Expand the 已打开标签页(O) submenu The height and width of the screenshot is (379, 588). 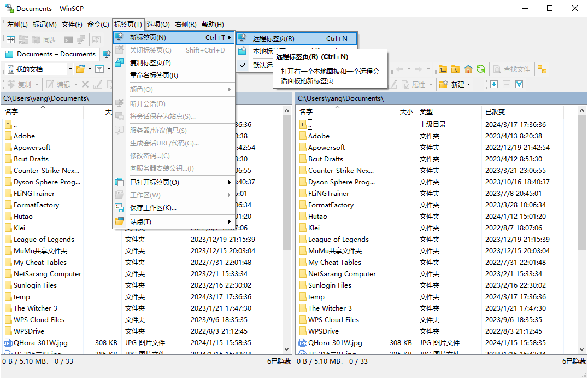(x=229, y=182)
